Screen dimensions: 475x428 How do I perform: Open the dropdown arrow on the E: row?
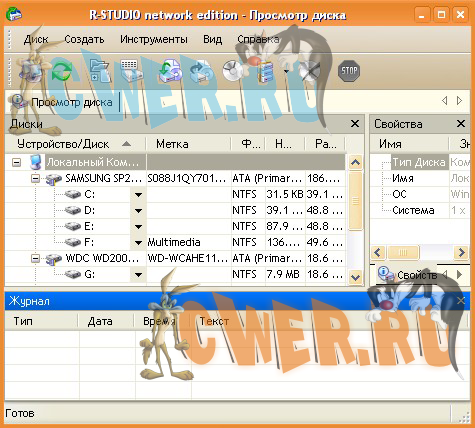[138, 226]
